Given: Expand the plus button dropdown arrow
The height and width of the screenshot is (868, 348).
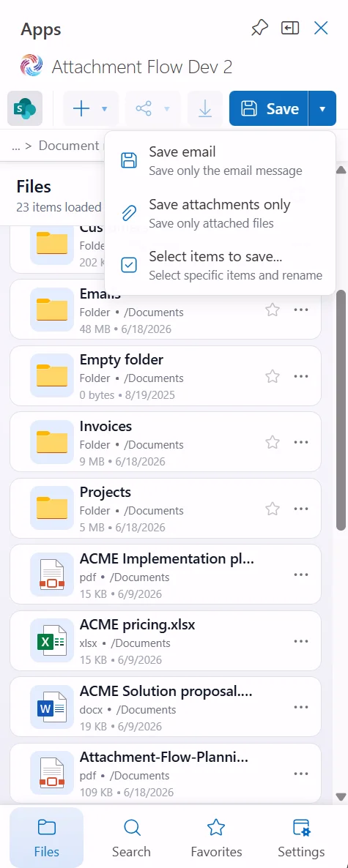Looking at the screenshot, I should [104, 109].
